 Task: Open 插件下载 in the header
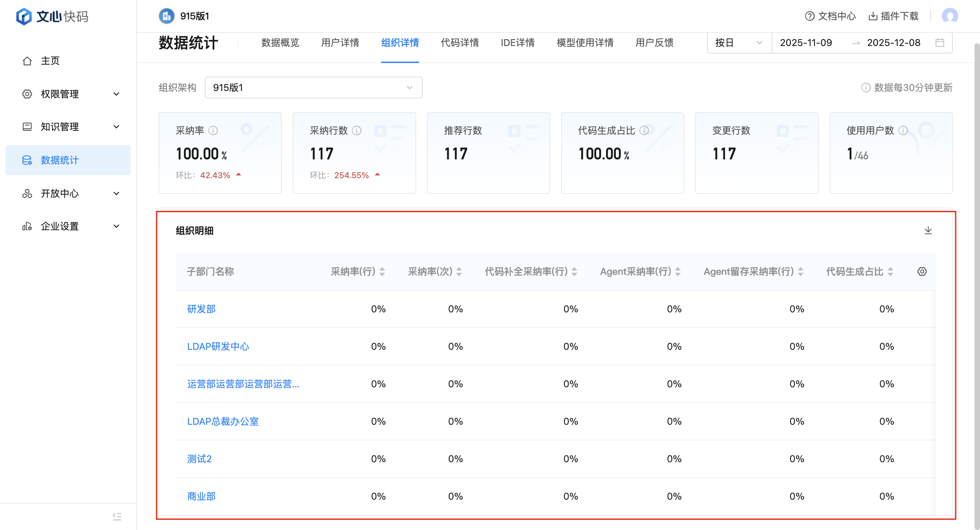tap(893, 16)
